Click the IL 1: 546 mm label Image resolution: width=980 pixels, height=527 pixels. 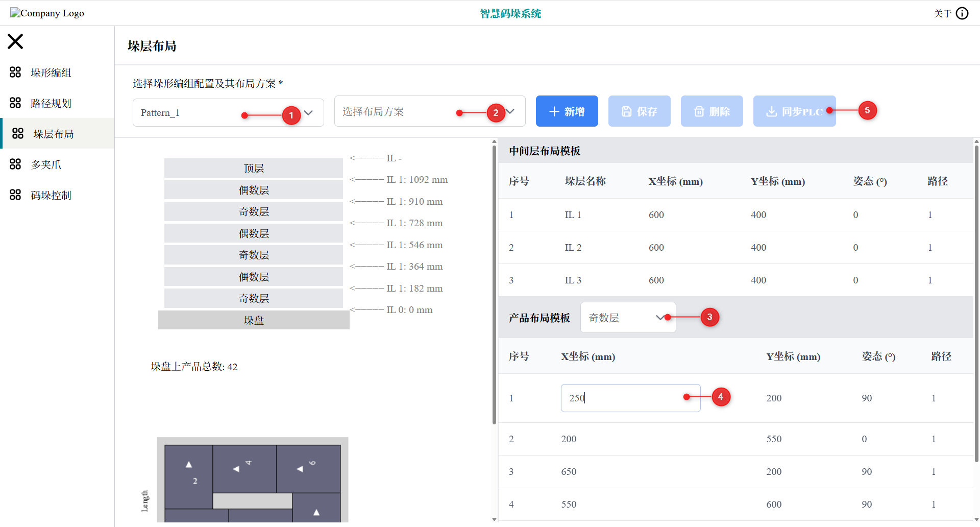tap(414, 245)
